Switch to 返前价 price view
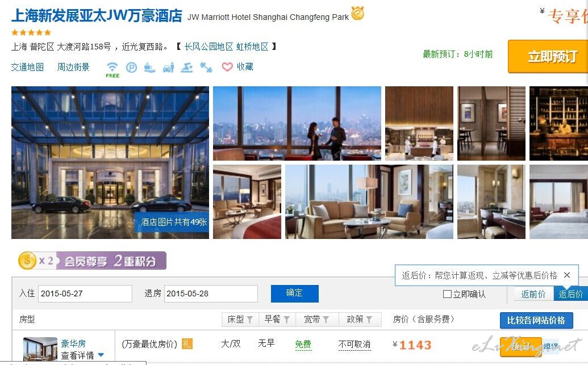588x365 pixels. (x=533, y=294)
